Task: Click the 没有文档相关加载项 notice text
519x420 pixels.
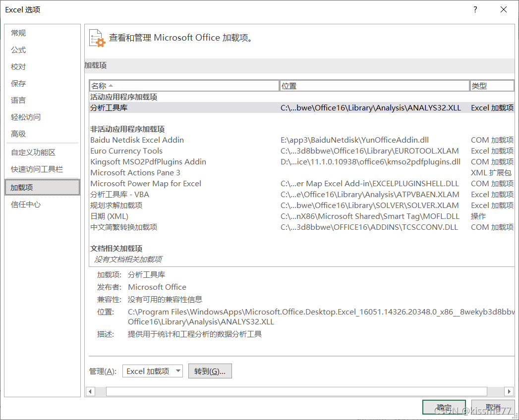Action: (128, 259)
